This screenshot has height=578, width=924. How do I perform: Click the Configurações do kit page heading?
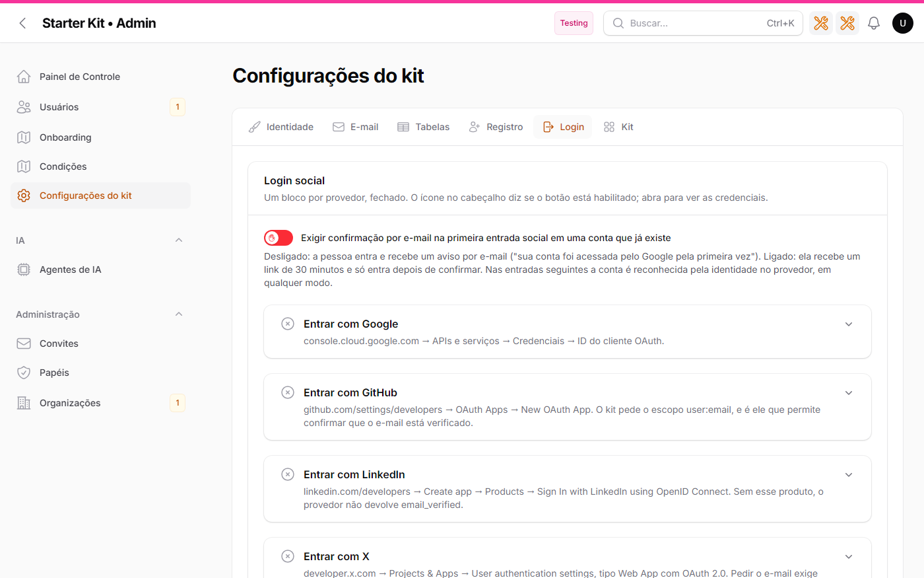[x=328, y=76]
